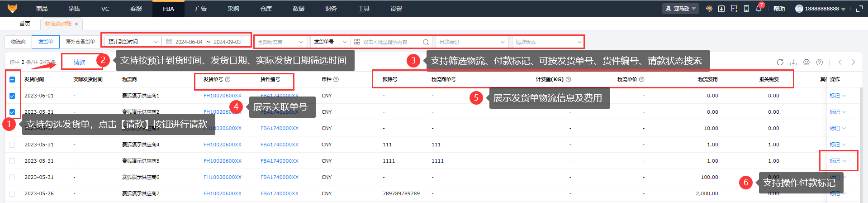Check the 赛狐演示供应商6 row checkbox
Screen dimensions: 868x203
[x=12, y=177]
